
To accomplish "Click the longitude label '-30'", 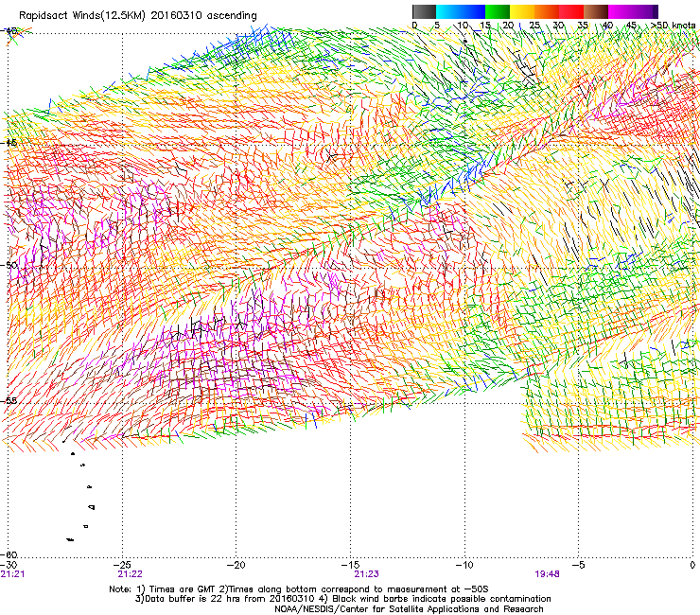I will tap(9, 565).
